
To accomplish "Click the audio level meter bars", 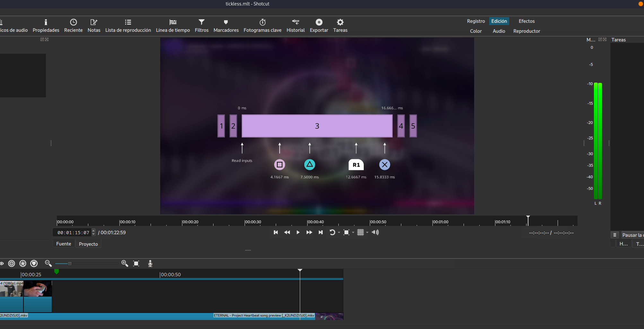I will (x=598, y=141).
